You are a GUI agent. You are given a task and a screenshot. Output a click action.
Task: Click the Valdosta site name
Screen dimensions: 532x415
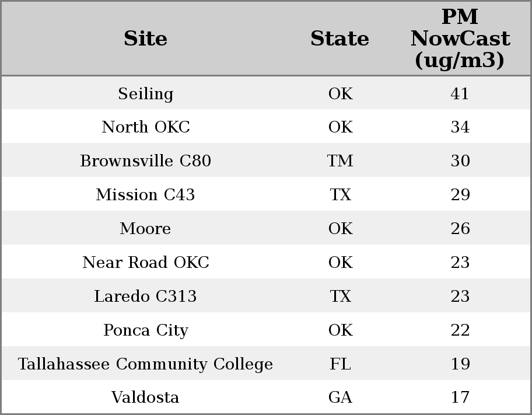[145, 397]
